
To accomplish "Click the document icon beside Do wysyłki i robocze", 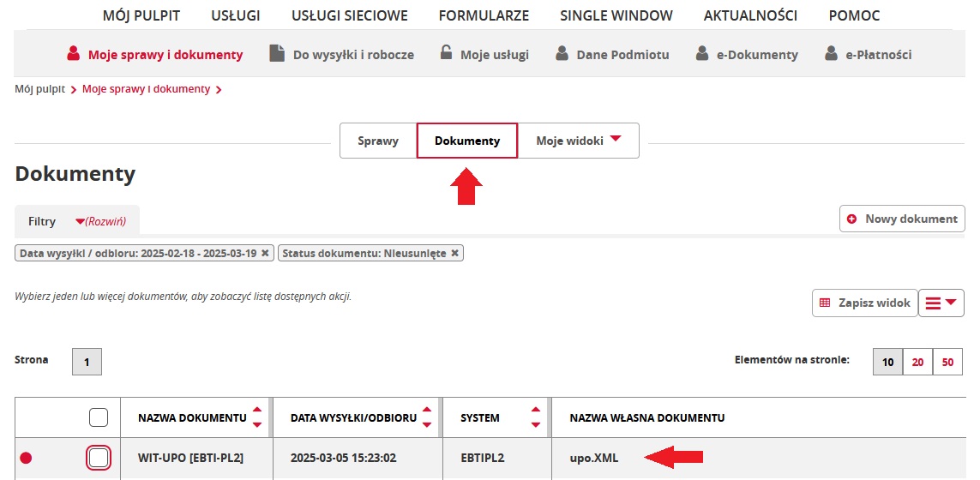I will (277, 53).
